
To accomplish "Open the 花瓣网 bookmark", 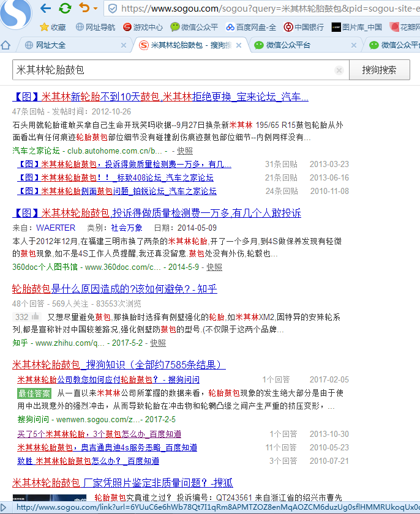I will click(405, 27).
